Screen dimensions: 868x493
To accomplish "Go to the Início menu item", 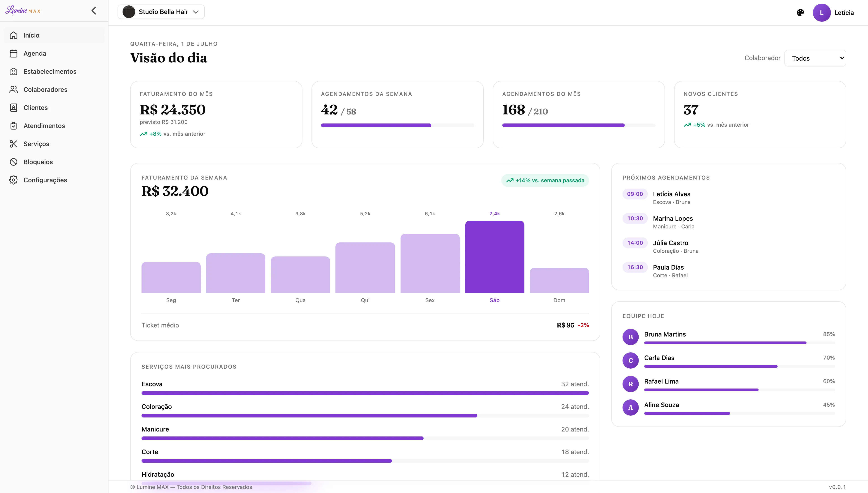I will point(54,35).
